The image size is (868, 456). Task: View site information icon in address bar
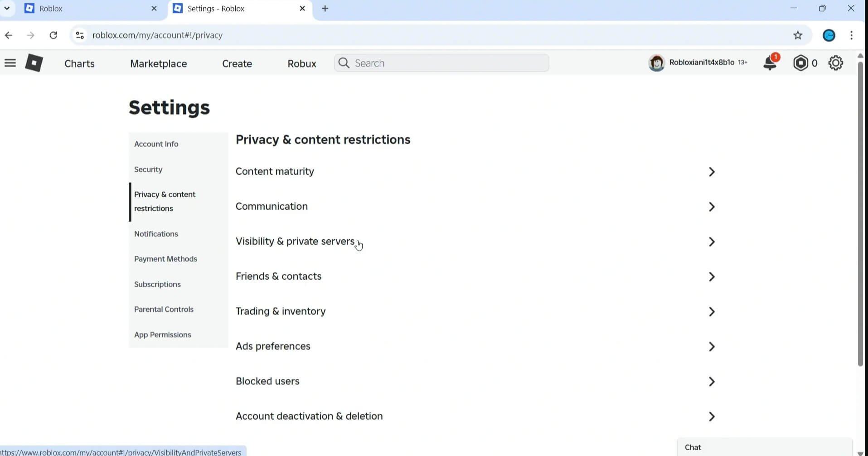(x=80, y=35)
